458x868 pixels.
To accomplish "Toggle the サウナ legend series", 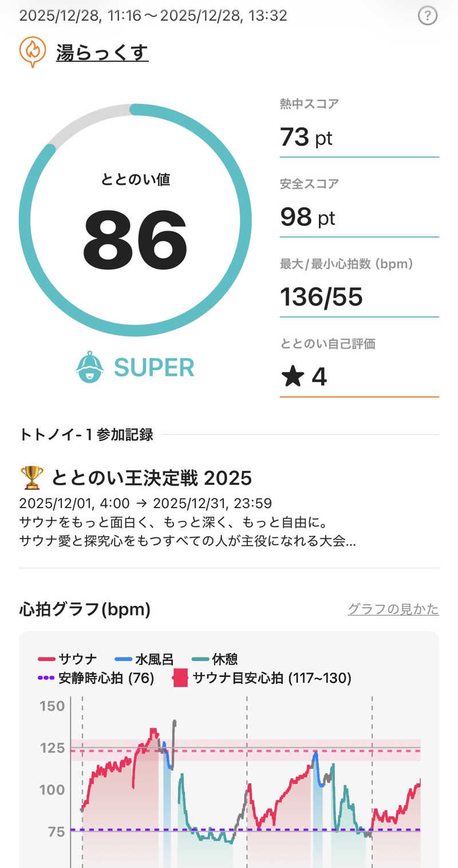I will click(68, 659).
